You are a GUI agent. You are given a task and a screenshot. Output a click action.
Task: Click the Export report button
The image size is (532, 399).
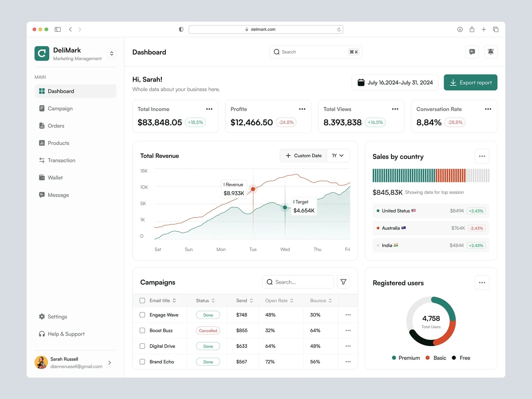pos(470,83)
